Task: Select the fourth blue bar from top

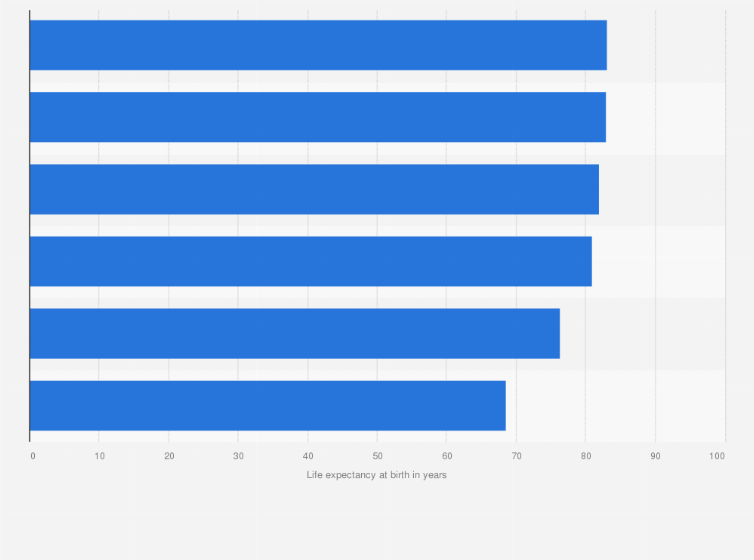Action: 311,261
